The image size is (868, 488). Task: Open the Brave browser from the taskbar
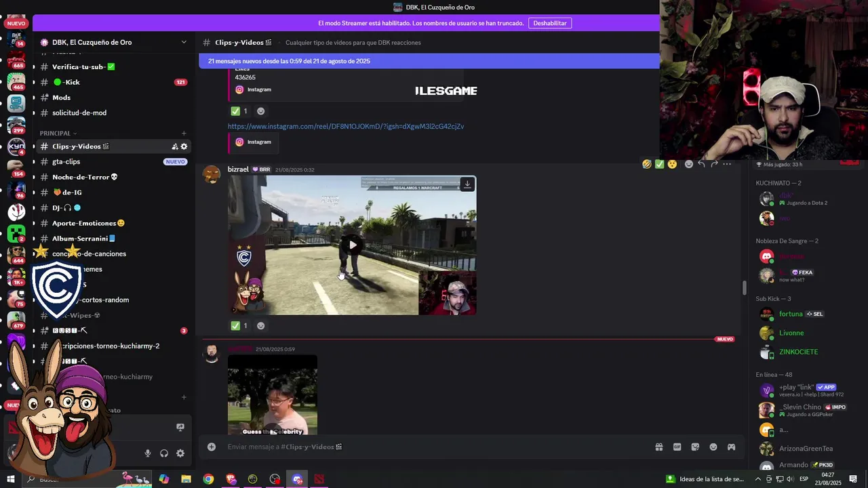(x=231, y=479)
